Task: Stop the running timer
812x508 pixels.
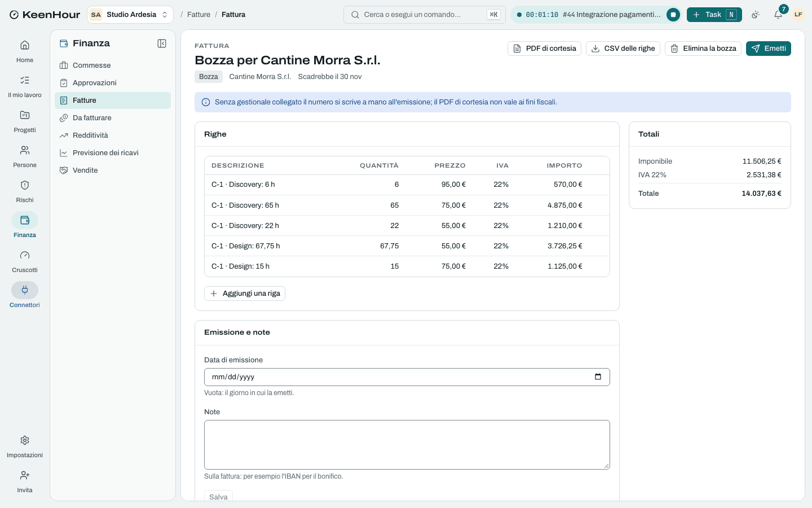Action: [673, 15]
